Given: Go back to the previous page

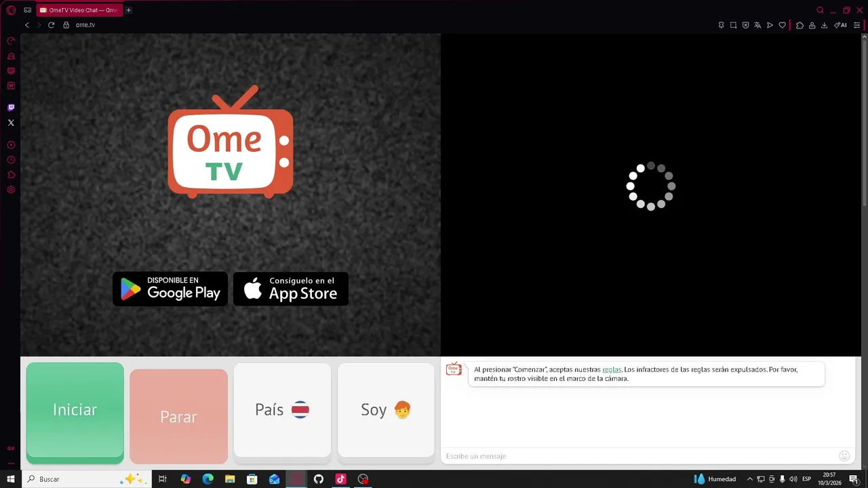Looking at the screenshot, I should point(27,25).
